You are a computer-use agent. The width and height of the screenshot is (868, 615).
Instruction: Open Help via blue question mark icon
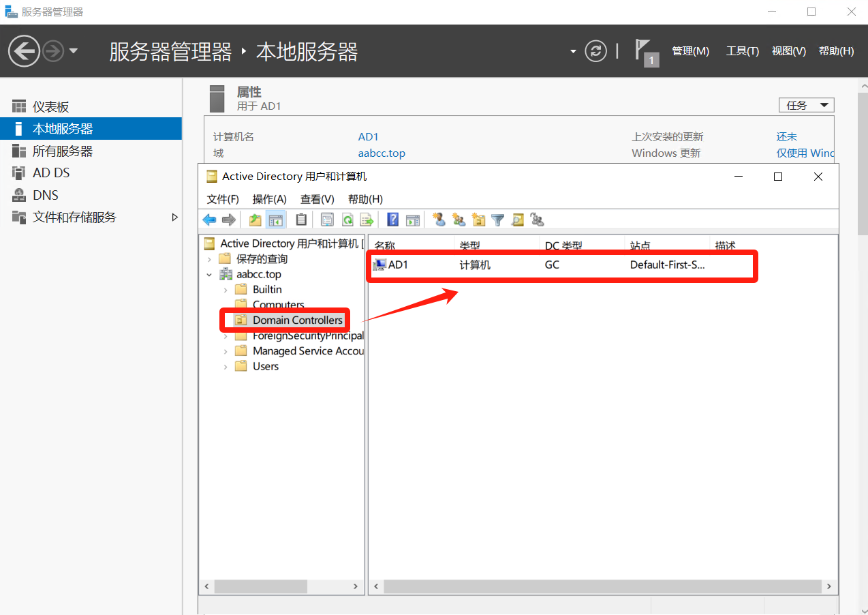[392, 220]
